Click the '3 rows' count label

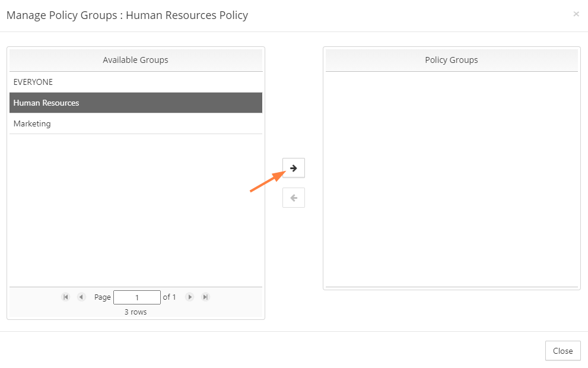pos(135,312)
